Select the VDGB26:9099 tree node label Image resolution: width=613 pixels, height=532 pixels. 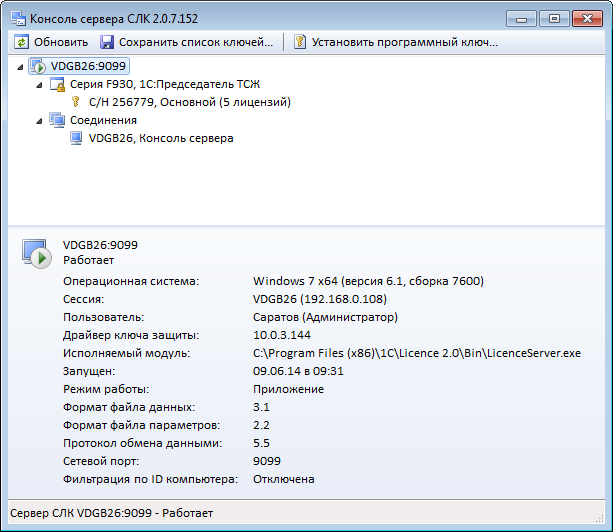tap(88, 66)
